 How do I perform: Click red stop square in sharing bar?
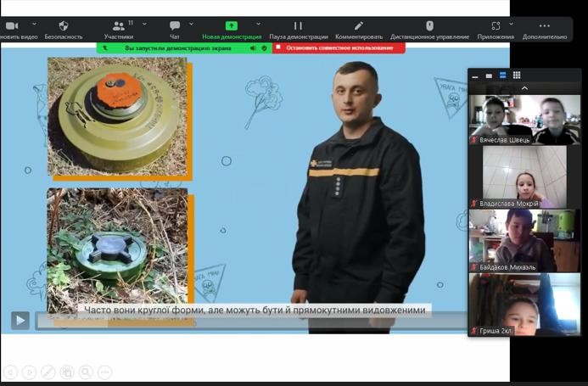click(278, 48)
